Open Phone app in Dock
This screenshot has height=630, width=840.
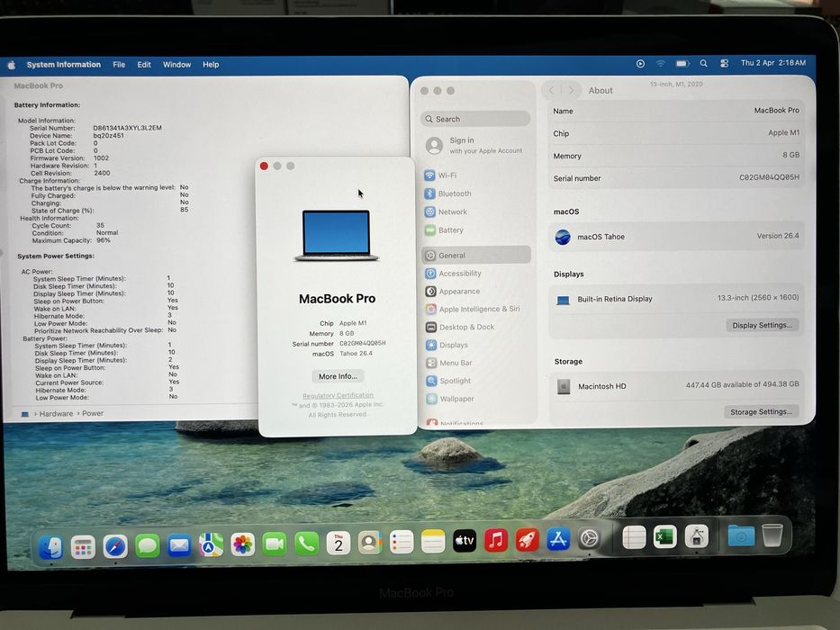306,544
